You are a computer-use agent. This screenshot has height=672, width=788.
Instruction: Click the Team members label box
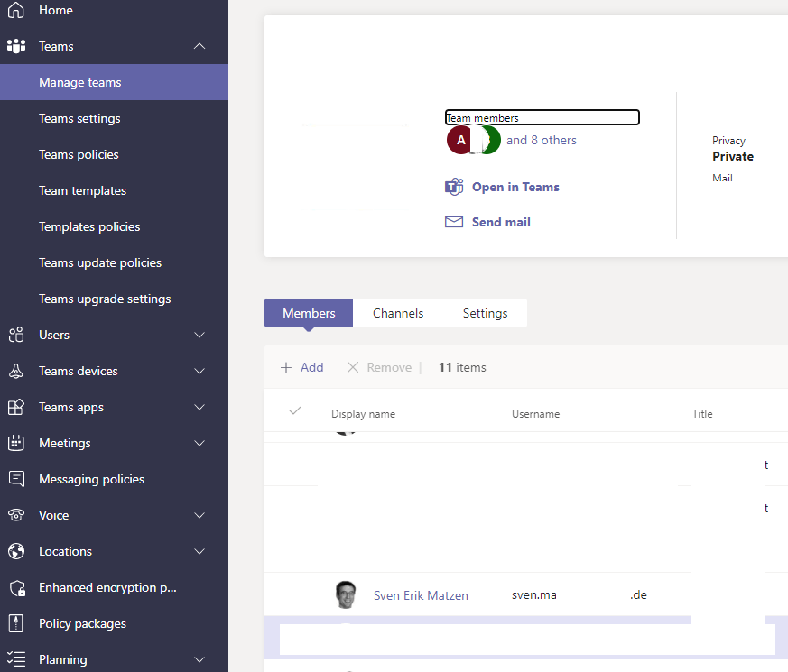542,117
